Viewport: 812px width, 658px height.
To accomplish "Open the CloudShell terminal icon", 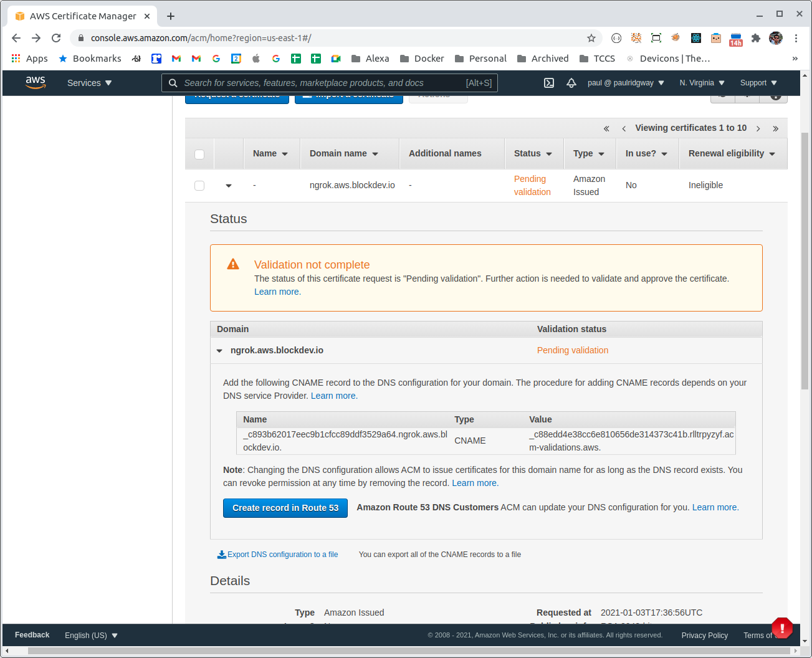I will coord(549,82).
